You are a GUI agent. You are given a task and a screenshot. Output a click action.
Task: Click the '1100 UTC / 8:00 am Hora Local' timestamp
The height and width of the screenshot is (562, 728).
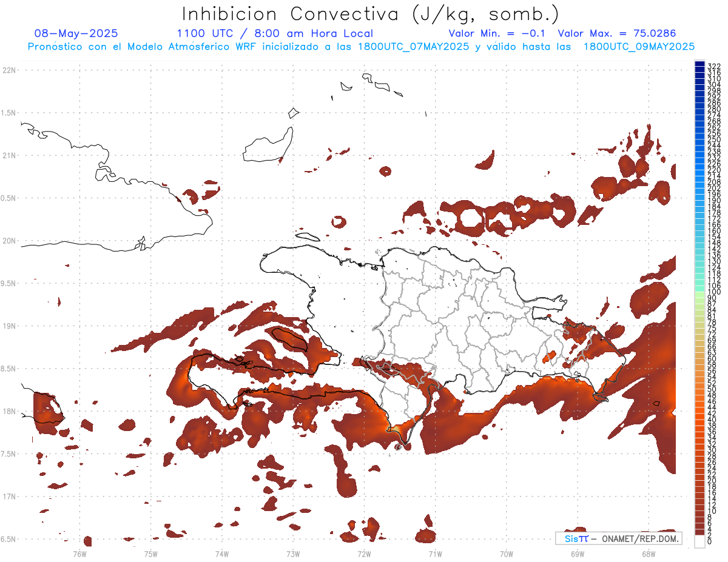pos(275,33)
